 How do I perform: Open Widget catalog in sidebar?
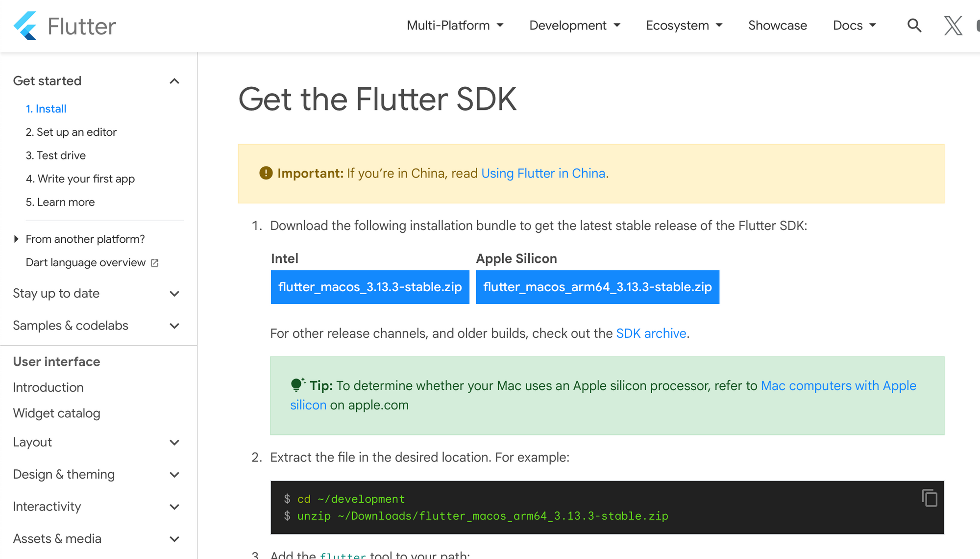tap(56, 413)
